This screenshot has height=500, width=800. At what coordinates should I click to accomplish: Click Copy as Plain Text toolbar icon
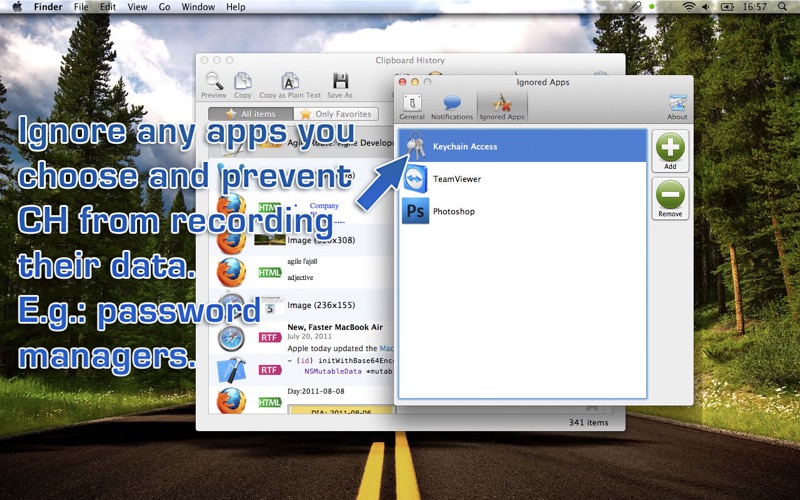290,85
